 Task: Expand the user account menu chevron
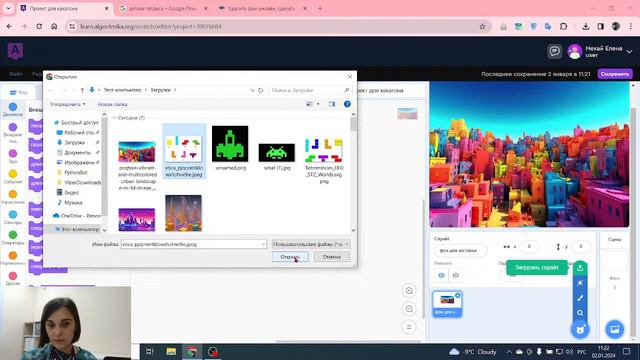click(x=629, y=51)
